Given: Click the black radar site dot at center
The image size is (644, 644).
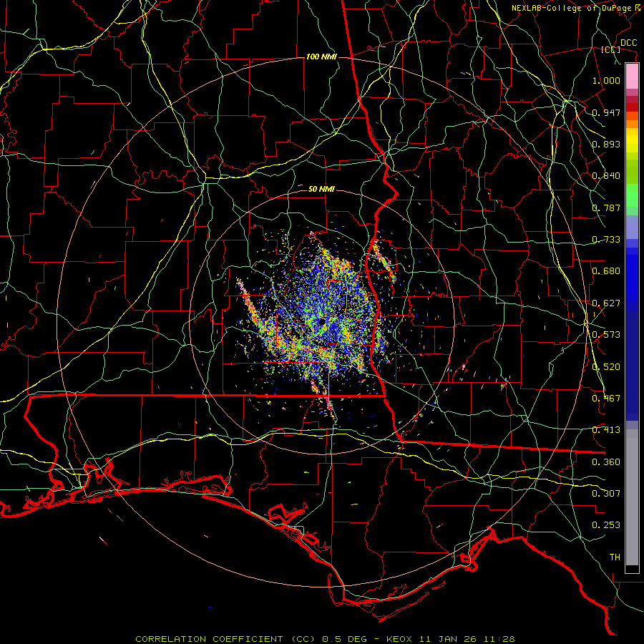Looking at the screenshot, I should [x=322, y=323].
